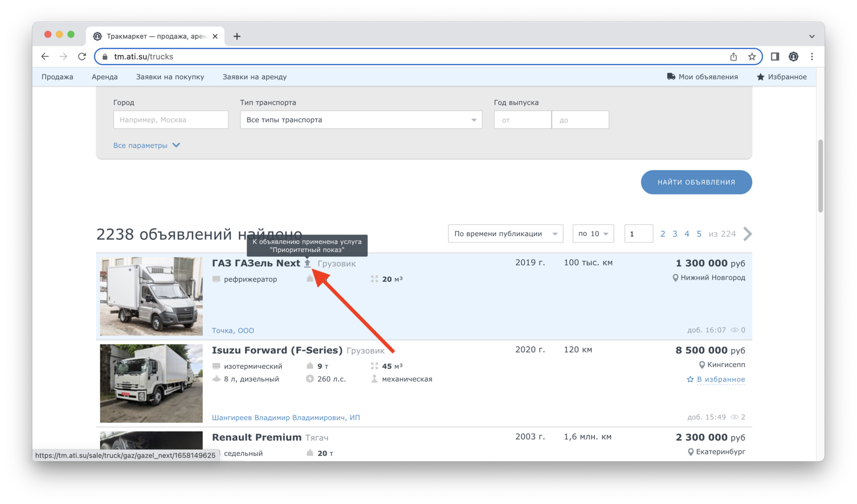Click the Нижний Новгород location pin icon
This screenshot has width=857, height=504.
pos(675,278)
